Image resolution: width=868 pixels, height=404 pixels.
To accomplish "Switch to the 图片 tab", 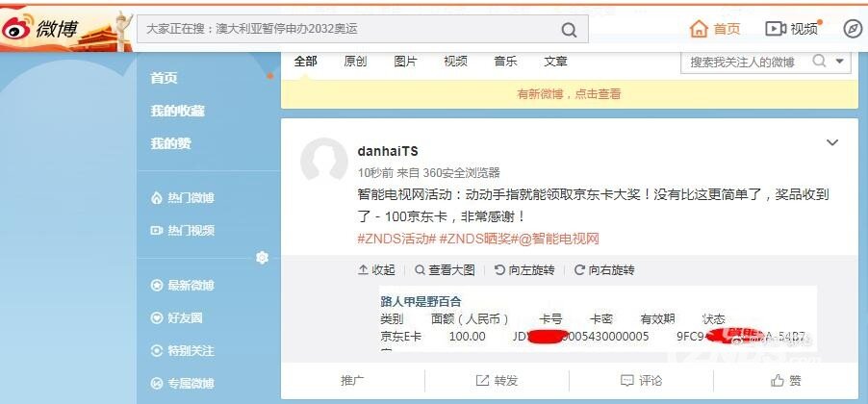I will pyautogui.click(x=405, y=62).
